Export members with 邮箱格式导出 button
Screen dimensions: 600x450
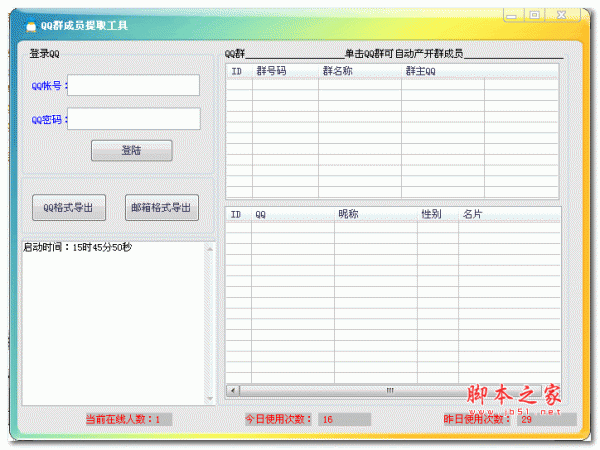(162, 207)
